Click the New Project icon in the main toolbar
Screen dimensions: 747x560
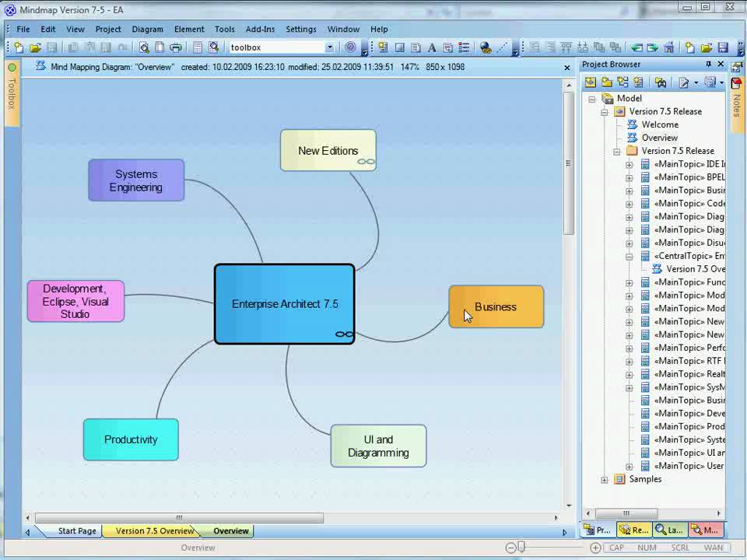(19, 47)
